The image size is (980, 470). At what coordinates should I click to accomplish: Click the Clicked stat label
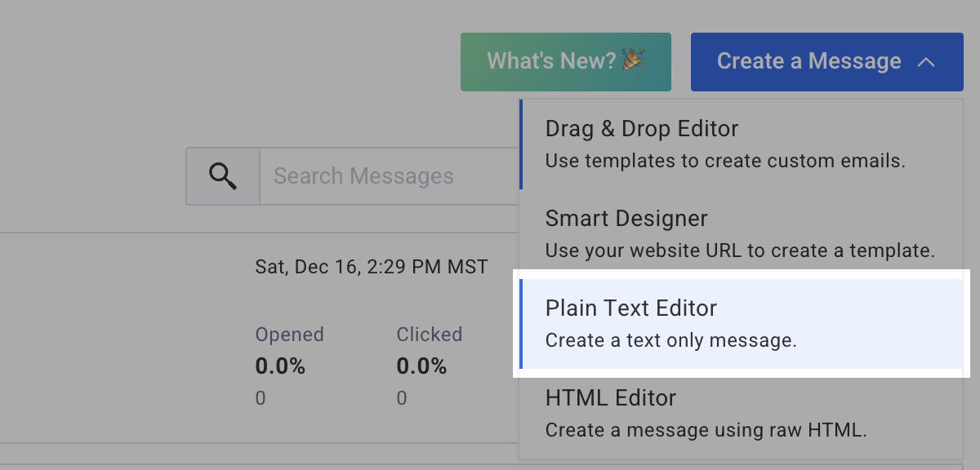coord(430,335)
